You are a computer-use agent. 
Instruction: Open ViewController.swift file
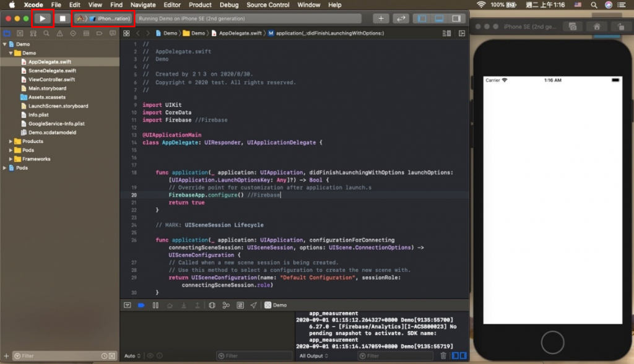coord(51,80)
